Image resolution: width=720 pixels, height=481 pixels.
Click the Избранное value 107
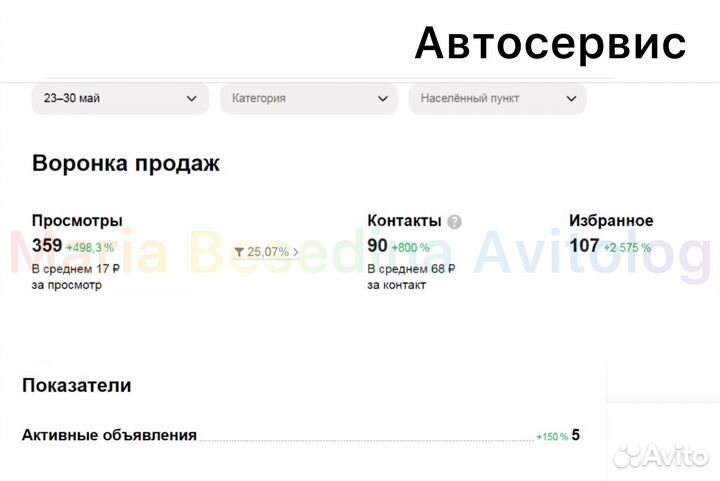584,246
